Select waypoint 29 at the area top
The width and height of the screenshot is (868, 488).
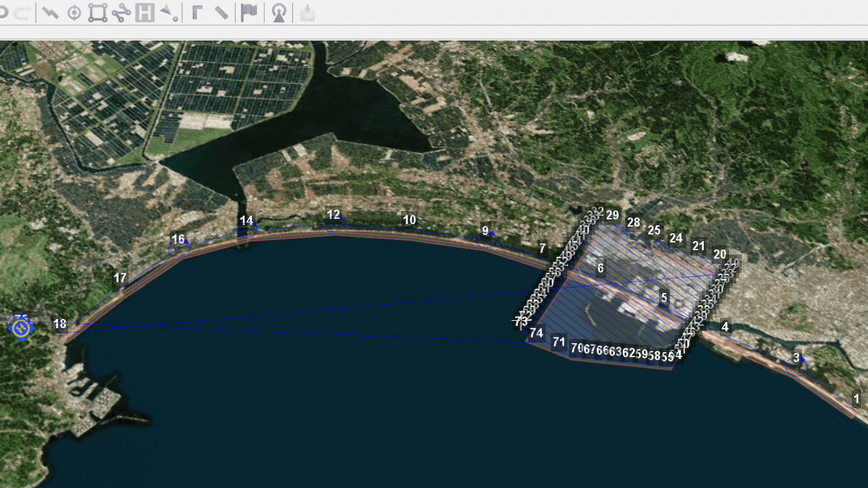click(x=612, y=215)
